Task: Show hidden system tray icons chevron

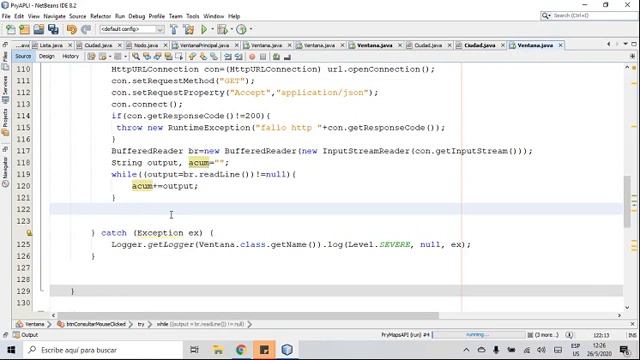Action: pos(466,350)
